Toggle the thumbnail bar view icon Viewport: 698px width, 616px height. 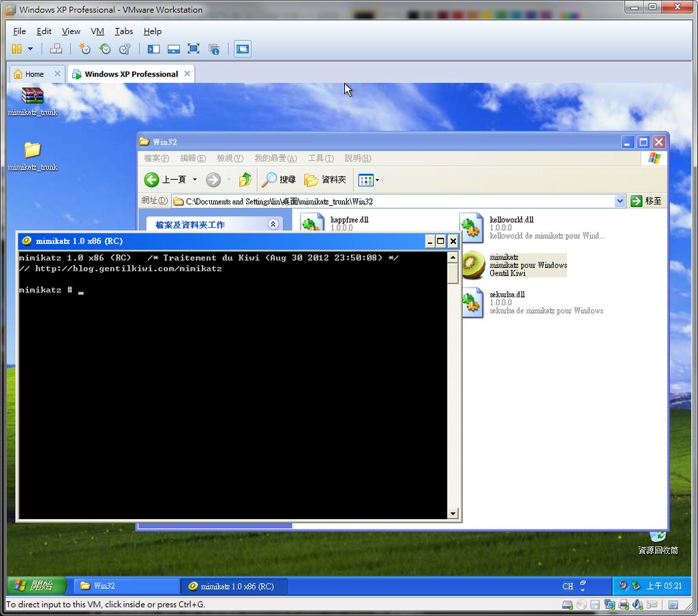pos(174,49)
